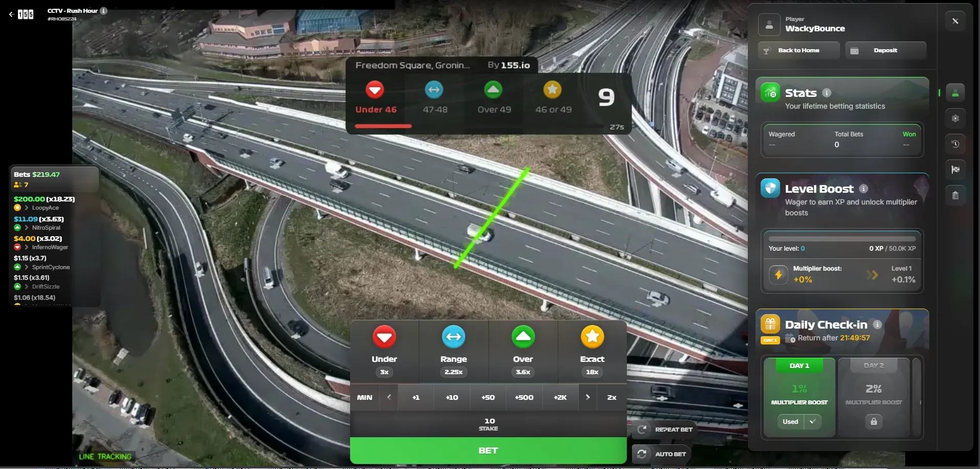Show previous stake amounts with left chevron

(x=389, y=397)
